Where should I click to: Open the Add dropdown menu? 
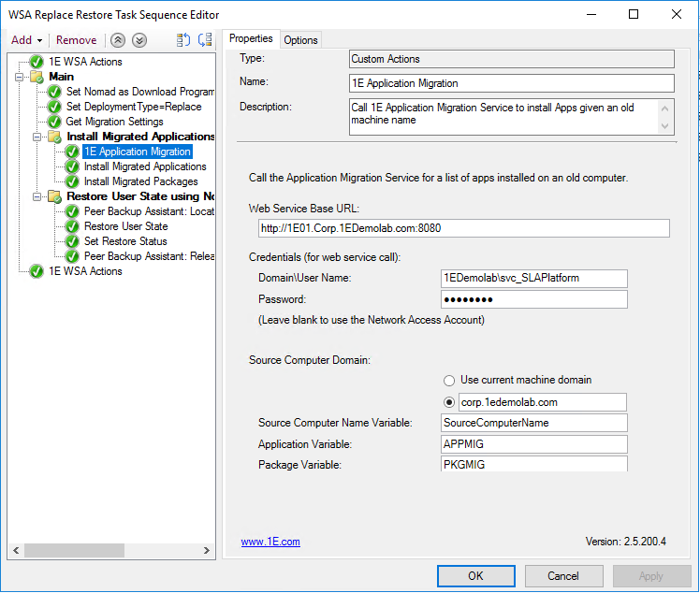click(x=26, y=40)
